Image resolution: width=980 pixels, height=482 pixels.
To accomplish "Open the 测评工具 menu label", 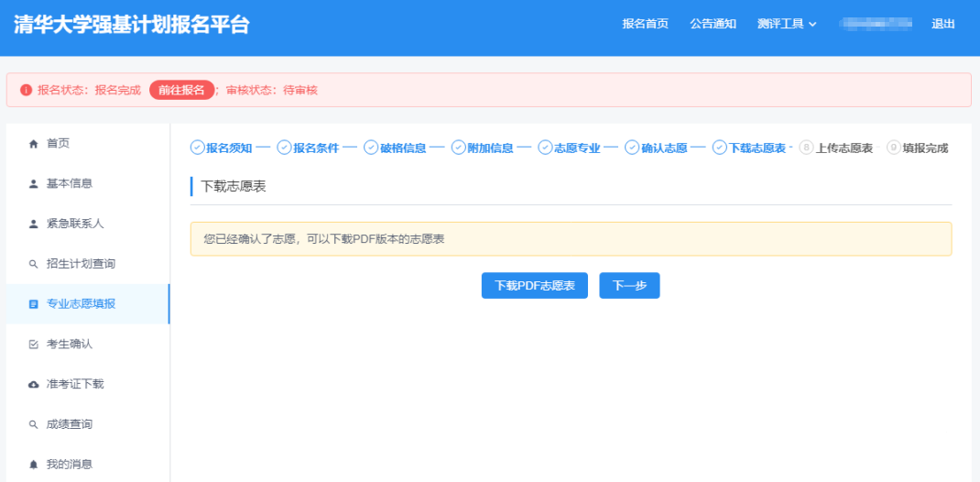I will click(780, 24).
